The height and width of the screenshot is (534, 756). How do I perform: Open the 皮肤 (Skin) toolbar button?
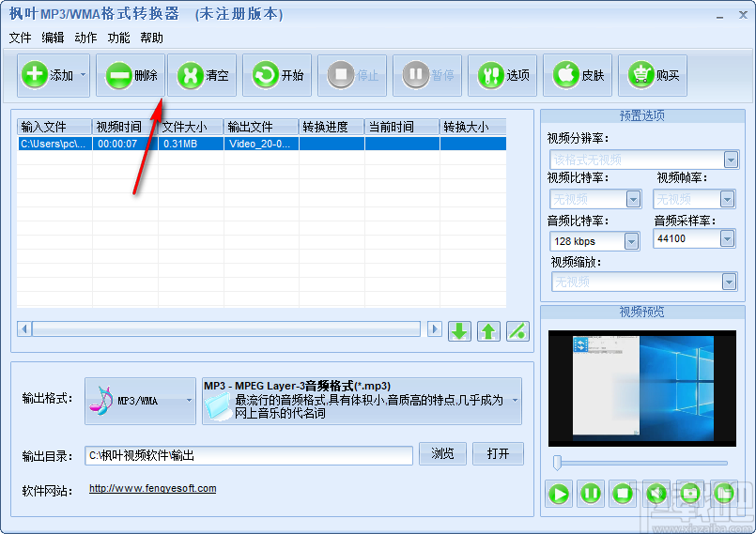point(578,75)
